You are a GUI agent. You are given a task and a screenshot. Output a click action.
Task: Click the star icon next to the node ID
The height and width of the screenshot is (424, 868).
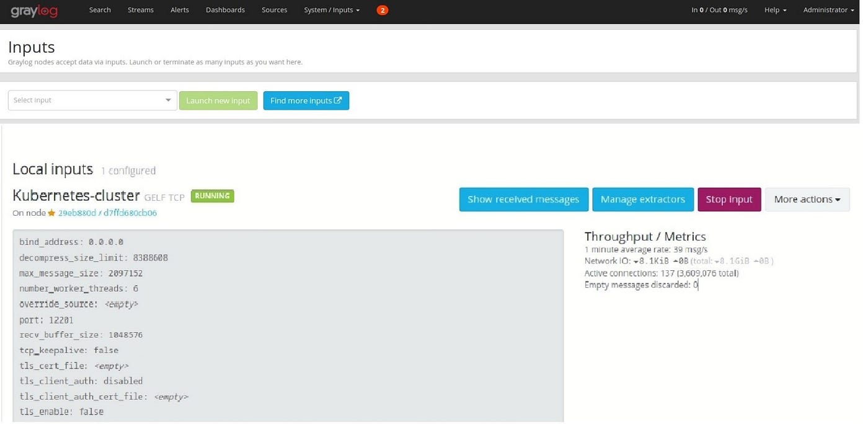point(51,213)
